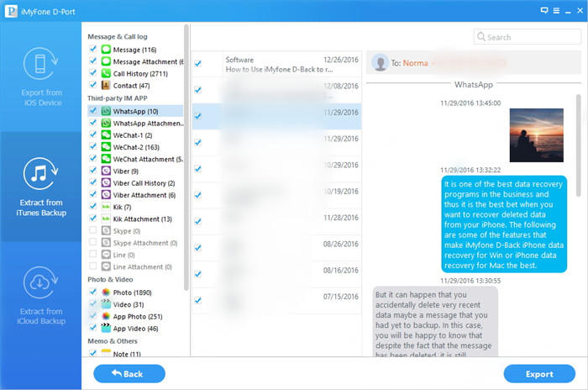Click the Photo (1890) icon

pyautogui.click(x=106, y=292)
